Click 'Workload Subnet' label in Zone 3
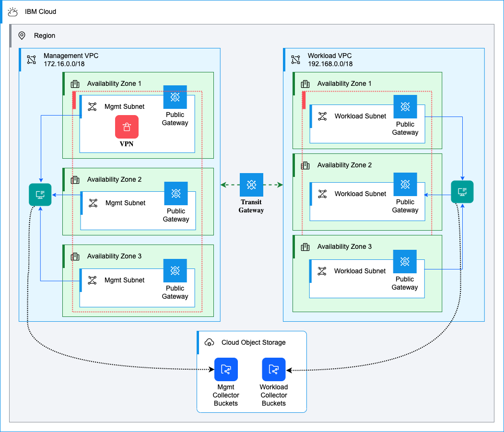This screenshot has height=432, width=504. click(360, 271)
